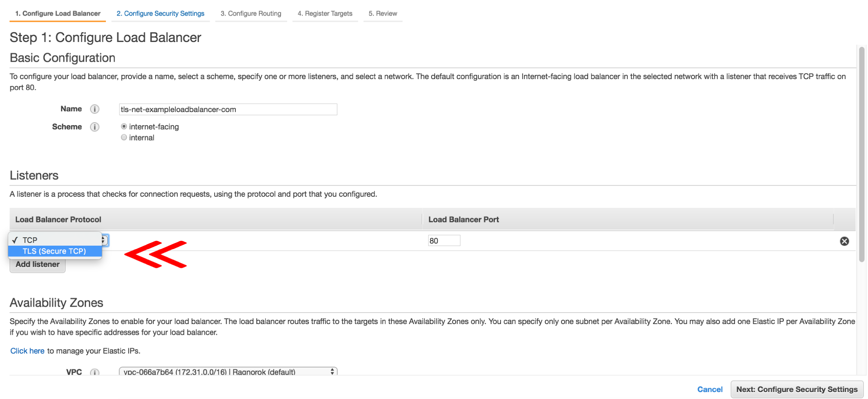Click the load balancer Name text field
868x399 pixels.
click(x=228, y=110)
